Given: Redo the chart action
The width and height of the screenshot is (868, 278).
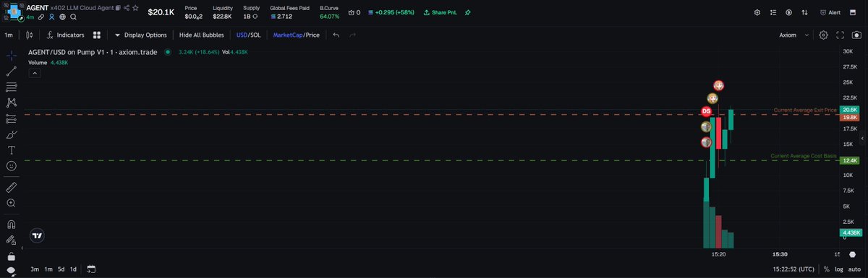Looking at the screenshot, I should [352, 35].
